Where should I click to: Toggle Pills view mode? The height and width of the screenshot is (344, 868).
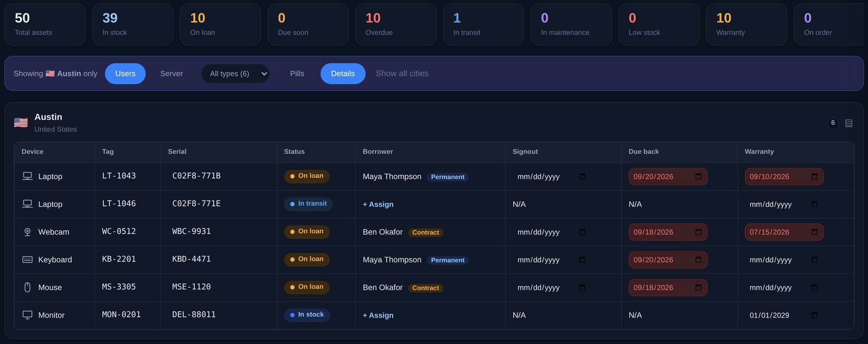[x=297, y=74]
